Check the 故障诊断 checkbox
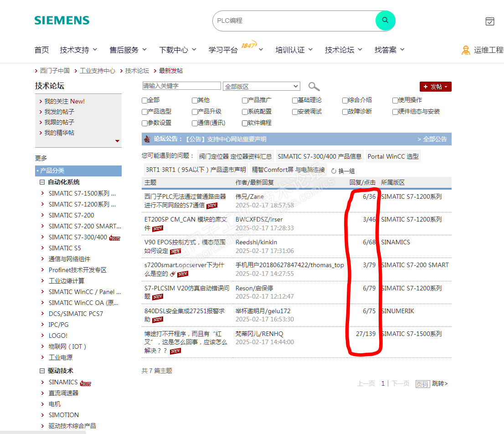 345,112
